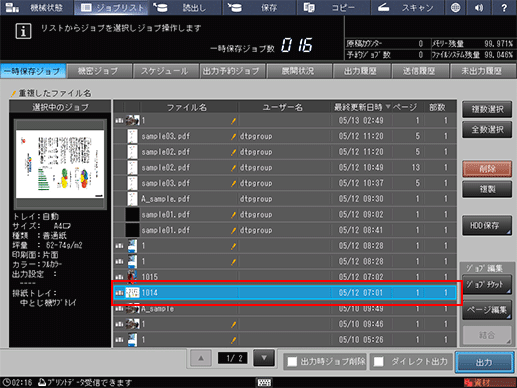The height and width of the screenshot is (388, 517).
Task: Click the speaker volume icon
Action: tap(479, 7)
